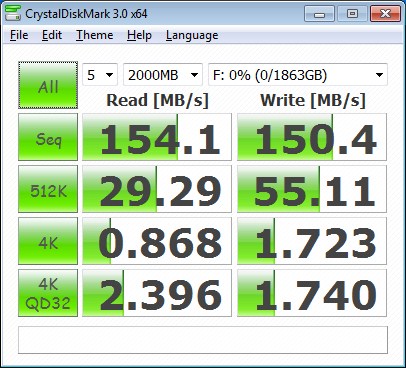
Task: Click the Seq write result 150.4
Action: (x=312, y=137)
